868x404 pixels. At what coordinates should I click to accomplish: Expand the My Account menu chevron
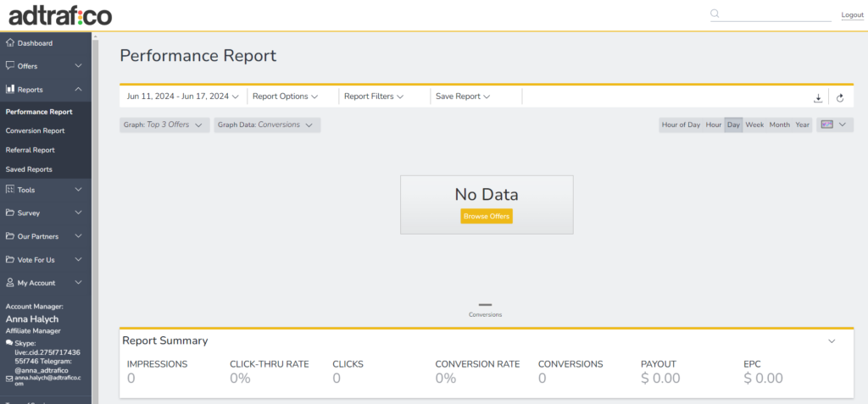point(79,282)
